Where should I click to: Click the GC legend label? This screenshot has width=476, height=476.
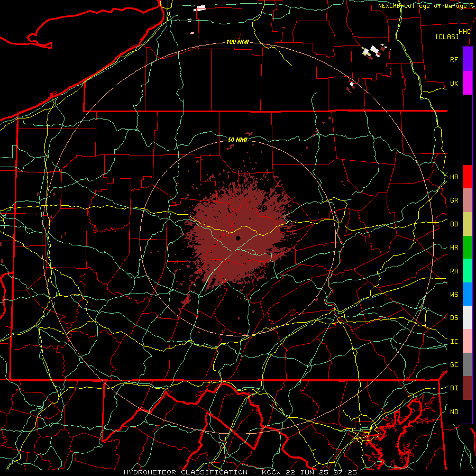(x=454, y=364)
